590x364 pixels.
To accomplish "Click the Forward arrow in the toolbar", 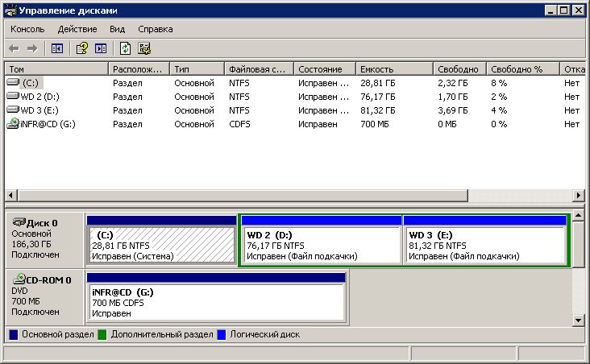I will click(31, 48).
